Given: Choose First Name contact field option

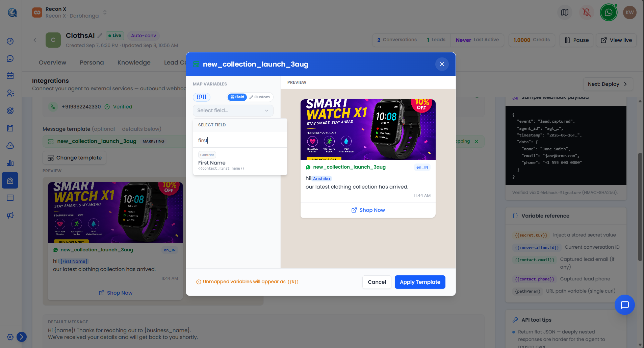Looking at the screenshot, I should (x=240, y=161).
